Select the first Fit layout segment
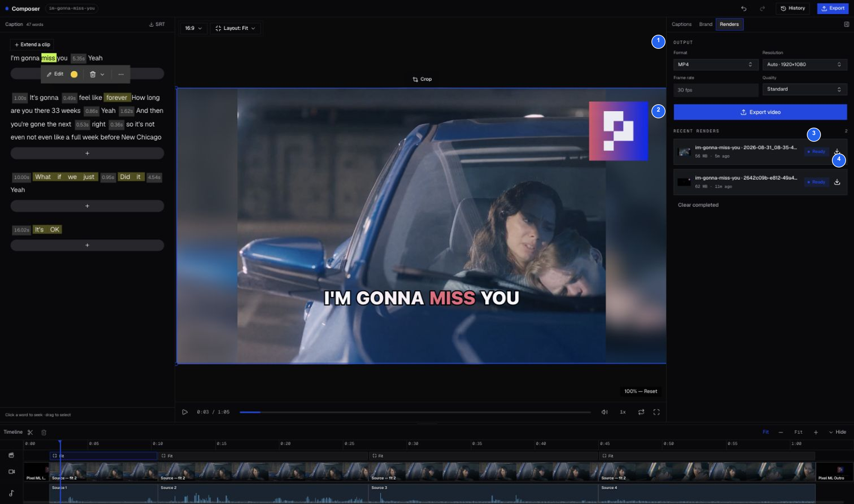 point(104,456)
